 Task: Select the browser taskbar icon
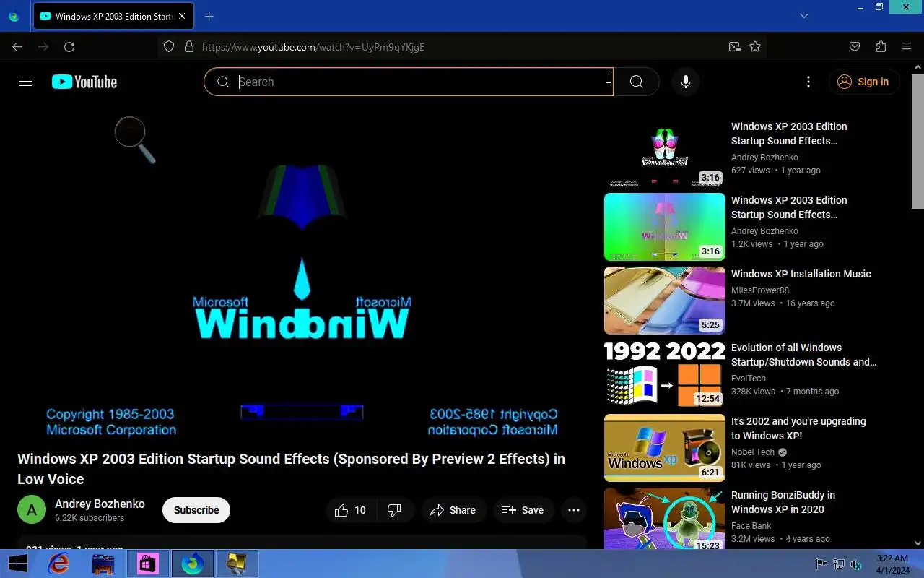[x=193, y=564]
